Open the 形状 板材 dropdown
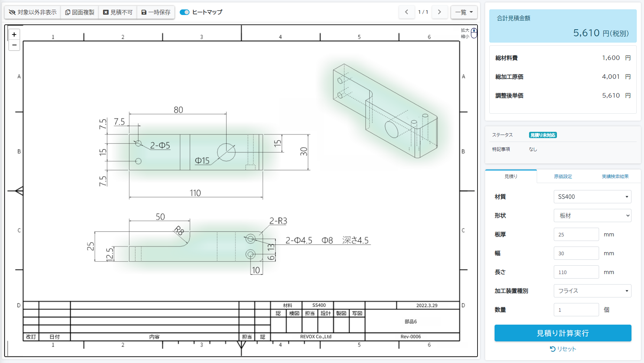 click(592, 215)
